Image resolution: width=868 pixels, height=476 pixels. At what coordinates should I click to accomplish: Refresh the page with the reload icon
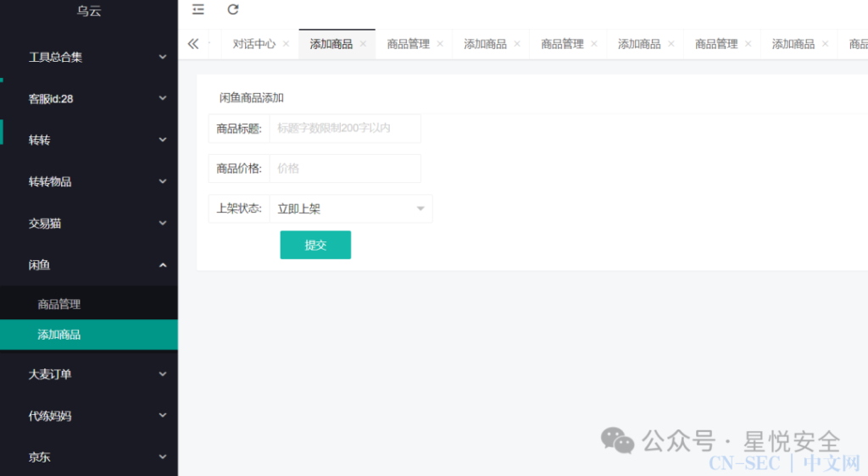(x=233, y=9)
